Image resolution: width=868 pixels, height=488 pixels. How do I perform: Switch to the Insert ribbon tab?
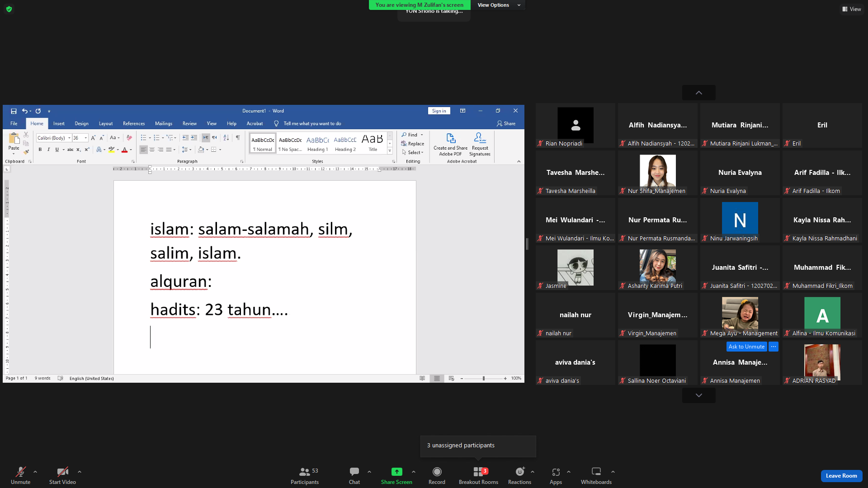pos(59,123)
